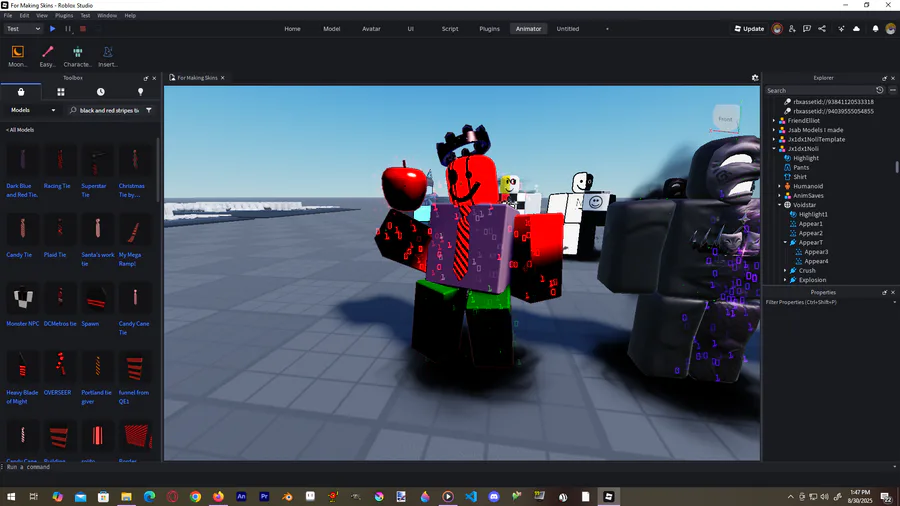Screen dimensions: 900x506
Task: Collapse all with Explorer minus button
Action: [x=893, y=90]
